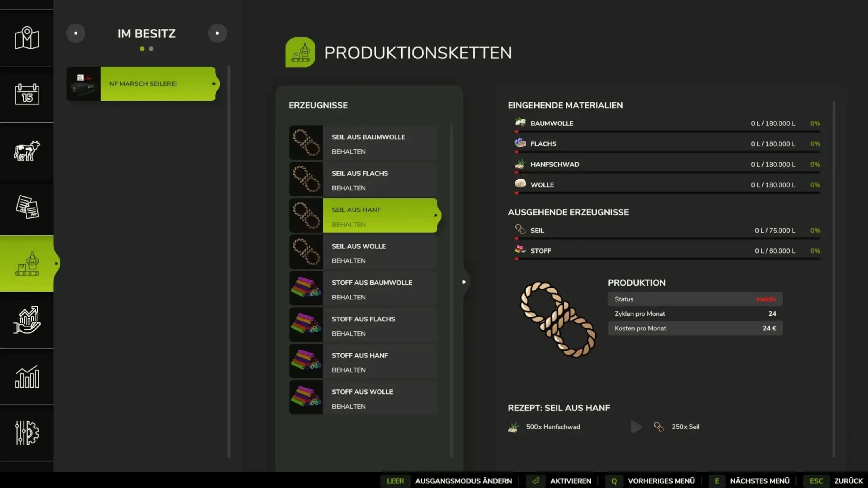Select first page indicator dot
The width and height of the screenshot is (868, 488).
pos(142,49)
